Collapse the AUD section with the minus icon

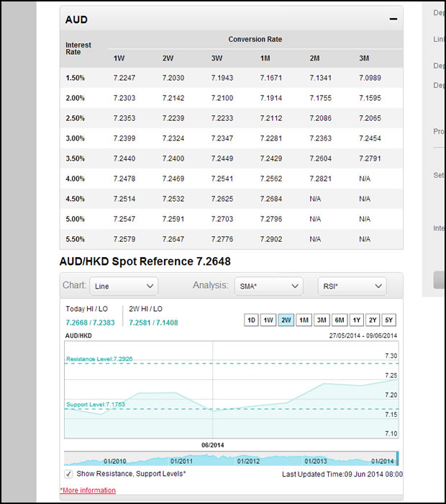click(393, 19)
